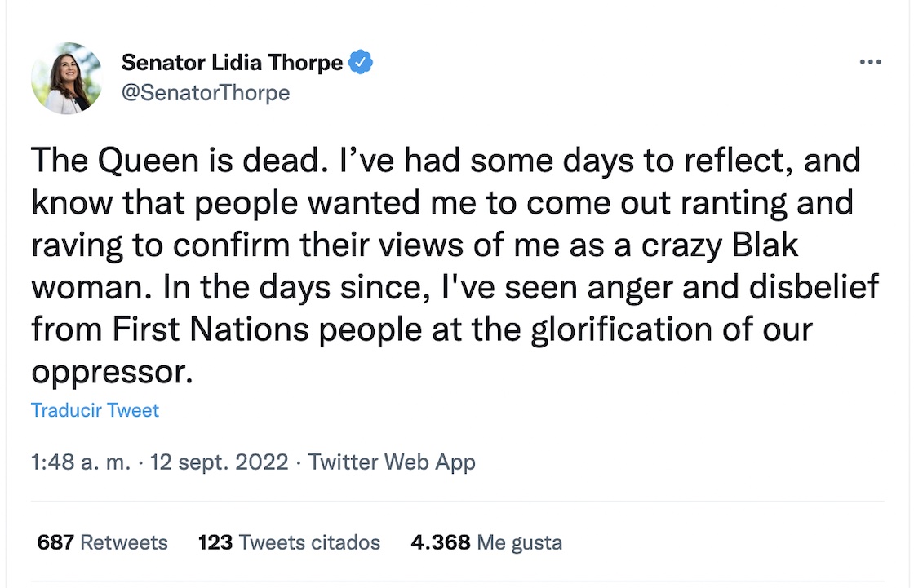Screen dimensions: 914x588
Task: View the Retweets list label
Action: pos(124,542)
